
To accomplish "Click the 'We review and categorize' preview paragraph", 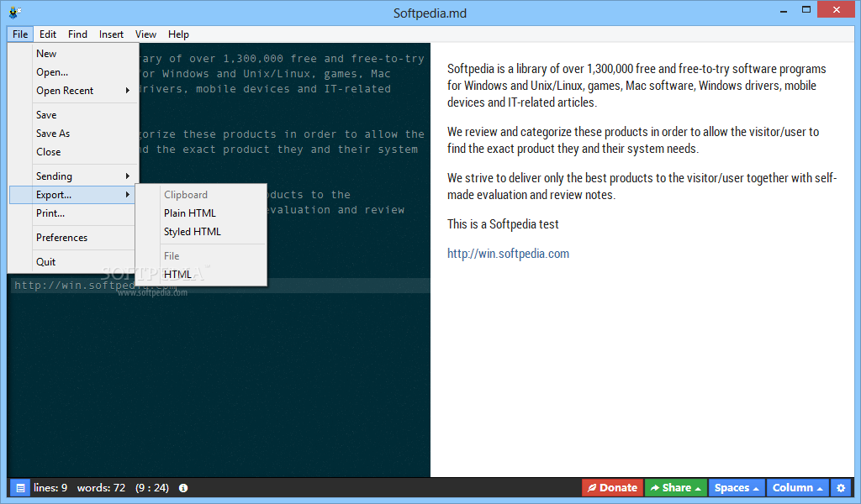I will [x=633, y=139].
